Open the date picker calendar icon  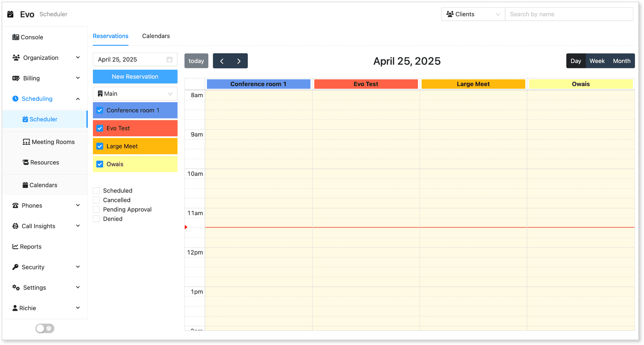point(169,59)
